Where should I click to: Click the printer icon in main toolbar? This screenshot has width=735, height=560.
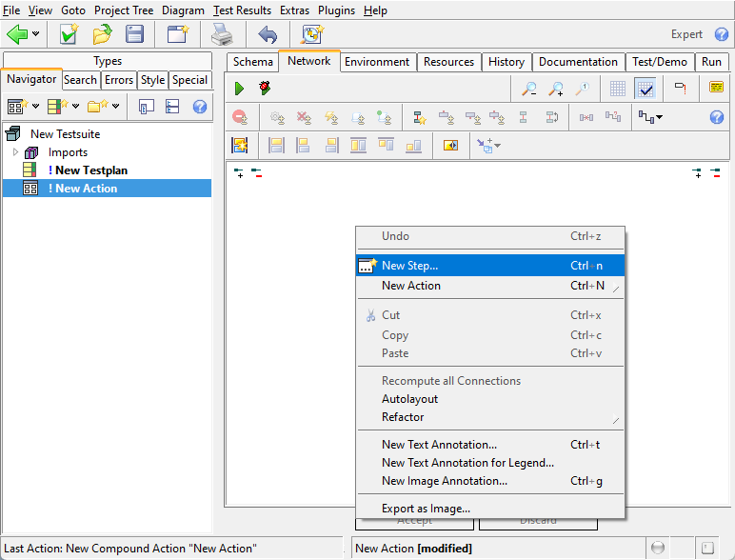click(x=221, y=34)
